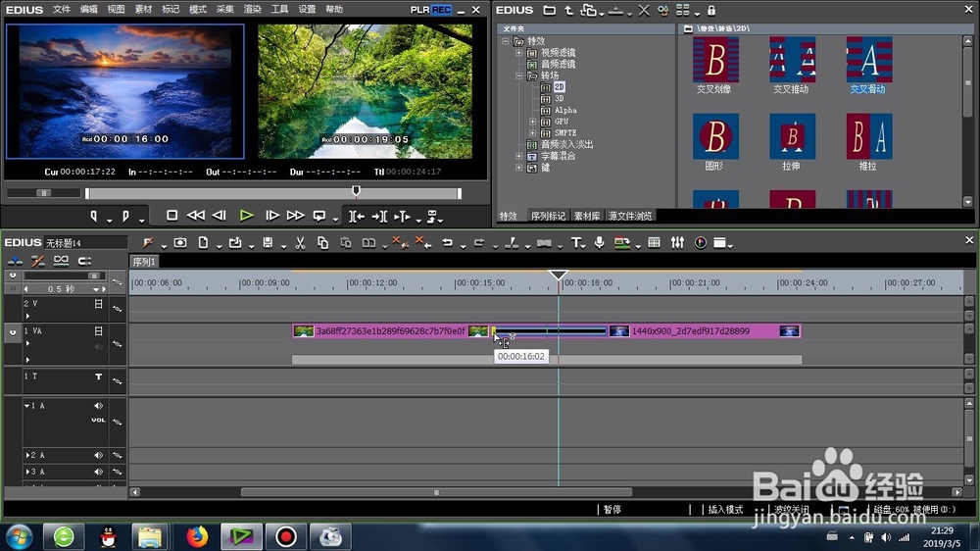This screenshot has width=980, height=551.
Task: Click the Copy icon in the timeline toolbar
Action: (x=322, y=243)
